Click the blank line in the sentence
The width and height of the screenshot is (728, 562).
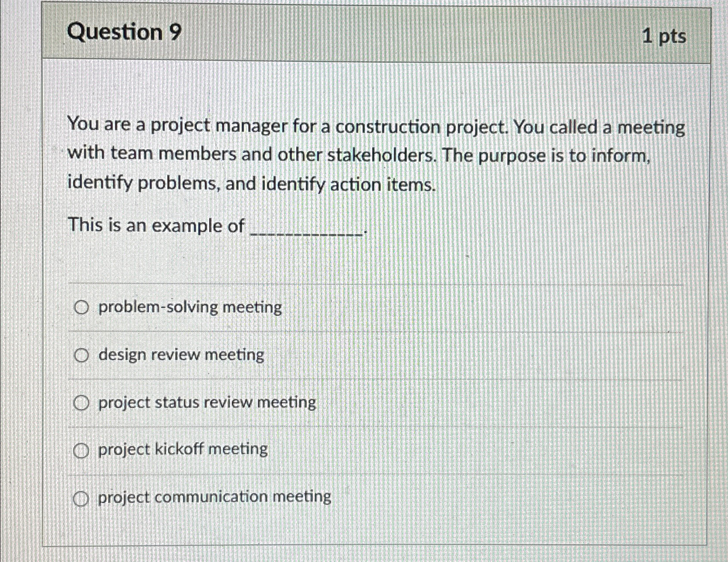pos(305,231)
